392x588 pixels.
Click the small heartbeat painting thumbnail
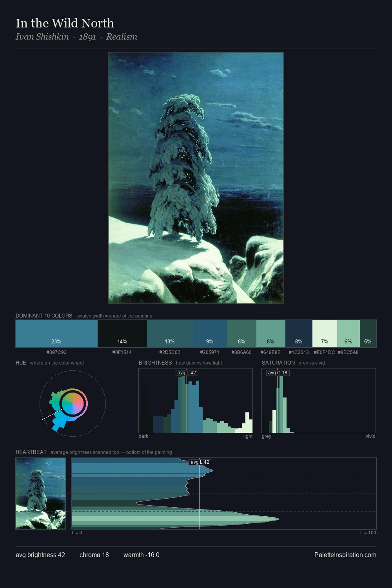click(41, 494)
